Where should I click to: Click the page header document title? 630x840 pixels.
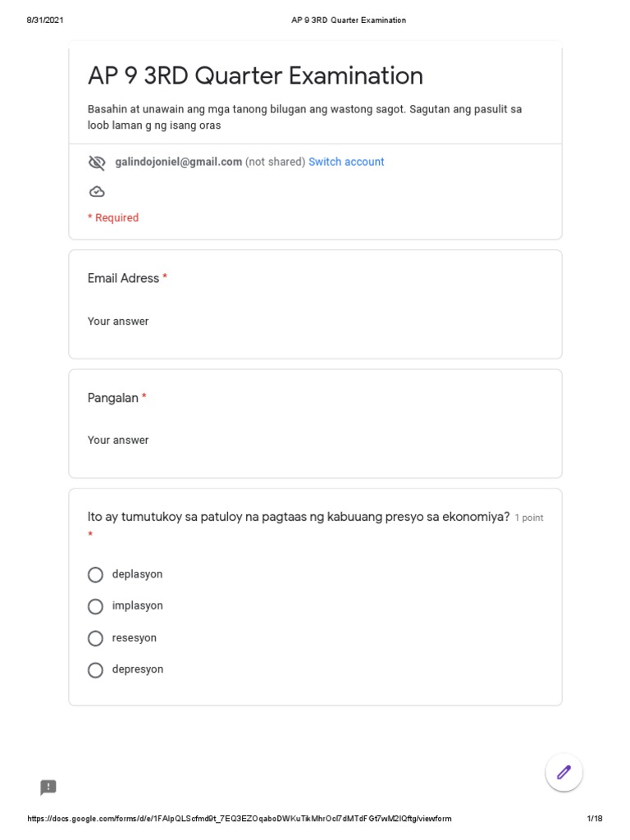tap(349, 21)
